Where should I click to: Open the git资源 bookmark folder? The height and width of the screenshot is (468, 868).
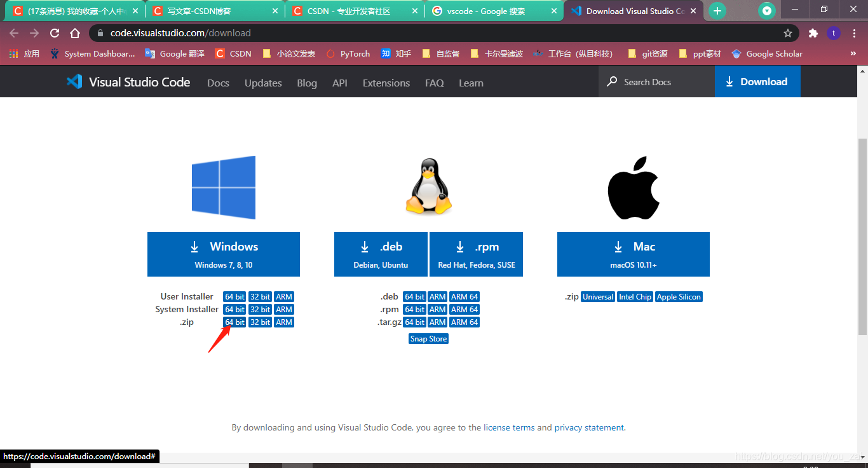(648, 54)
